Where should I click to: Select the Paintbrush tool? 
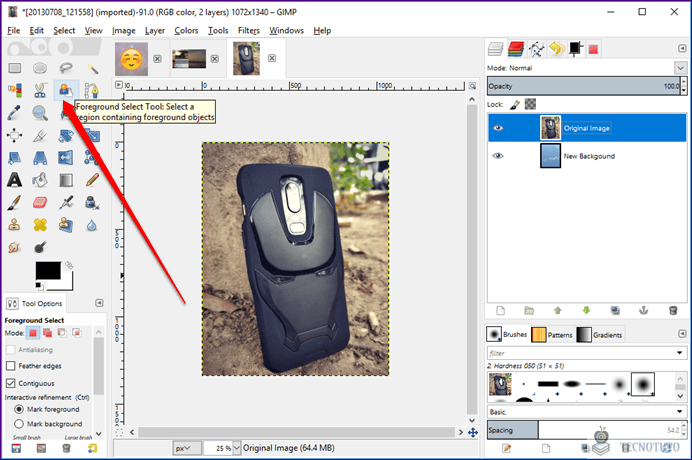point(15,203)
